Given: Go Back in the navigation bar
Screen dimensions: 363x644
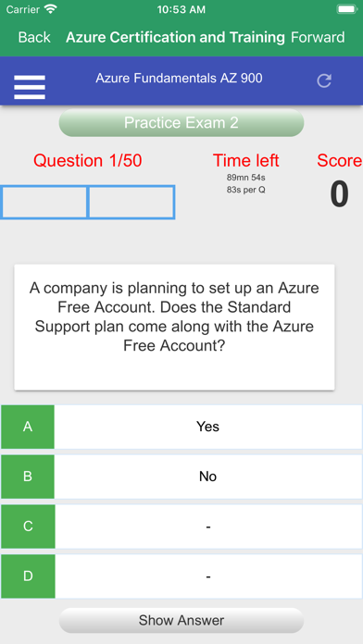Looking at the screenshot, I should coord(34,37).
